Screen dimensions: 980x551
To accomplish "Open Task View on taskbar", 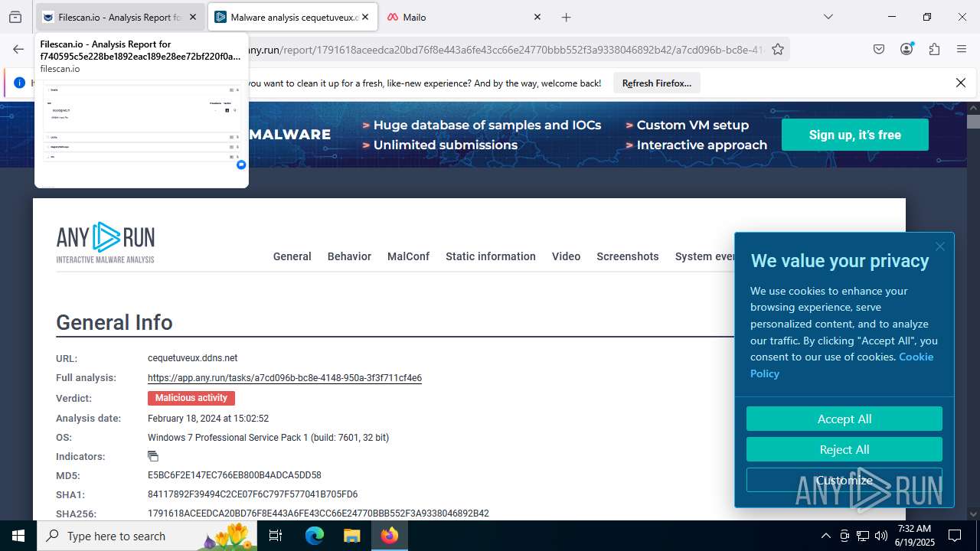I will [x=276, y=536].
